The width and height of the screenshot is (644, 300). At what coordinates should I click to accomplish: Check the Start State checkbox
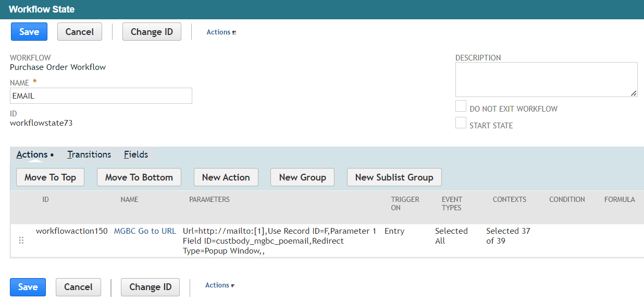click(x=461, y=123)
